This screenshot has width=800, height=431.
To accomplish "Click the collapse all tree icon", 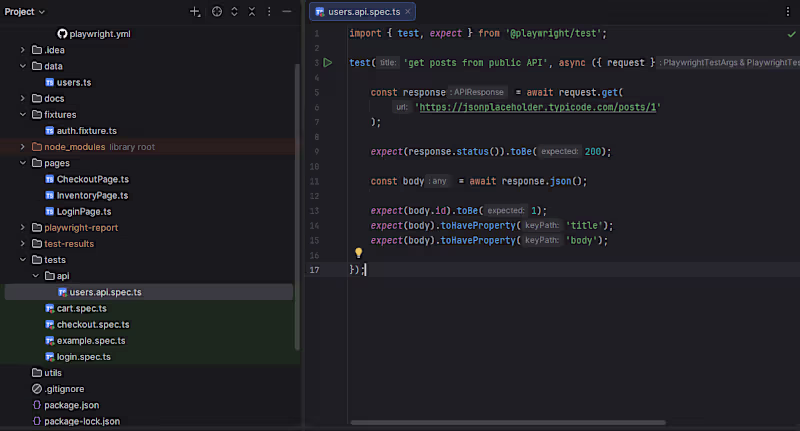I will tap(252, 12).
